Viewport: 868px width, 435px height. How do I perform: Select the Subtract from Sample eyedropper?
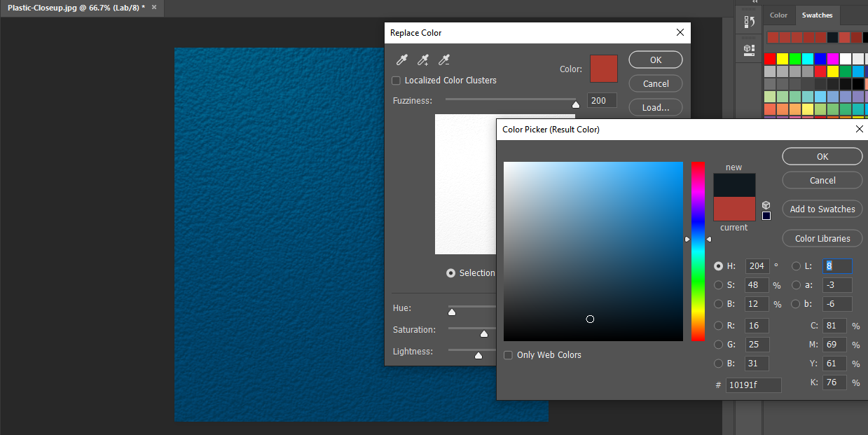(x=444, y=60)
